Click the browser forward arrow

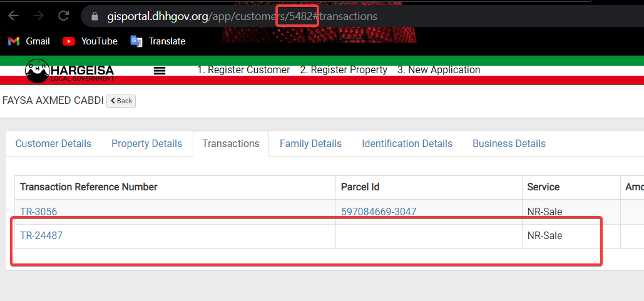tap(39, 16)
